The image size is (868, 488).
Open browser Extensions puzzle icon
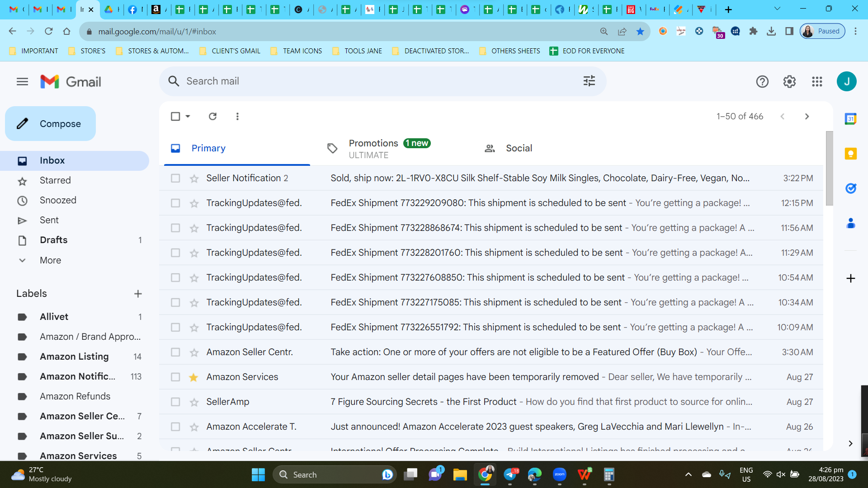(753, 31)
